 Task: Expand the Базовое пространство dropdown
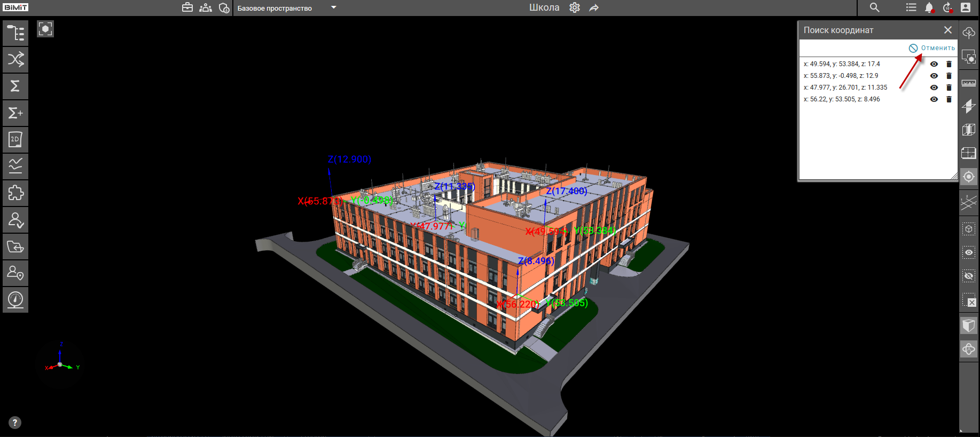click(x=334, y=8)
